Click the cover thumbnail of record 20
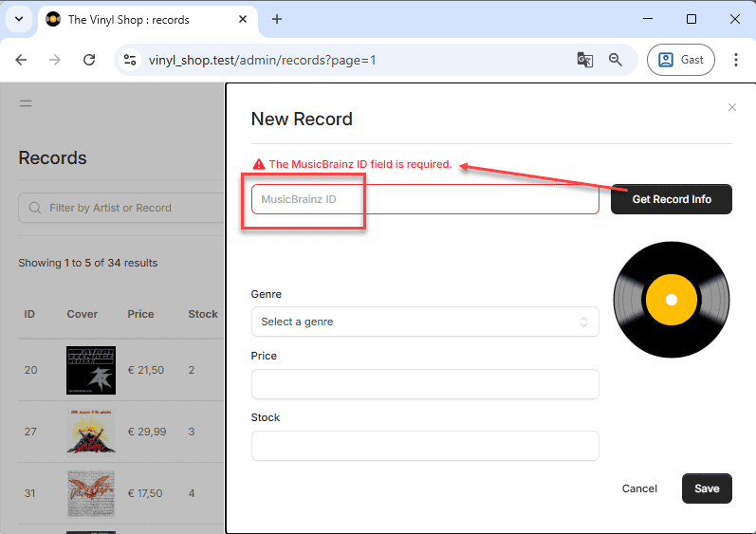756x534 pixels. 91,370
